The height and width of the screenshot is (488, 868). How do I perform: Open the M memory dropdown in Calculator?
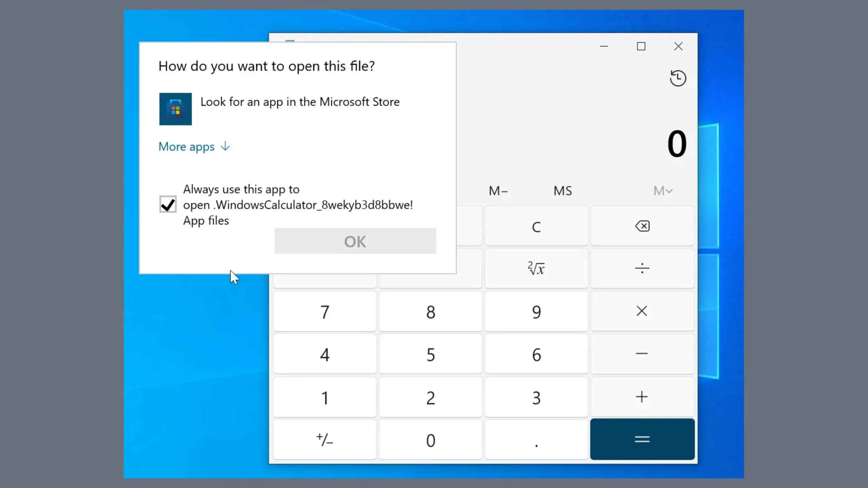pos(663,191)
